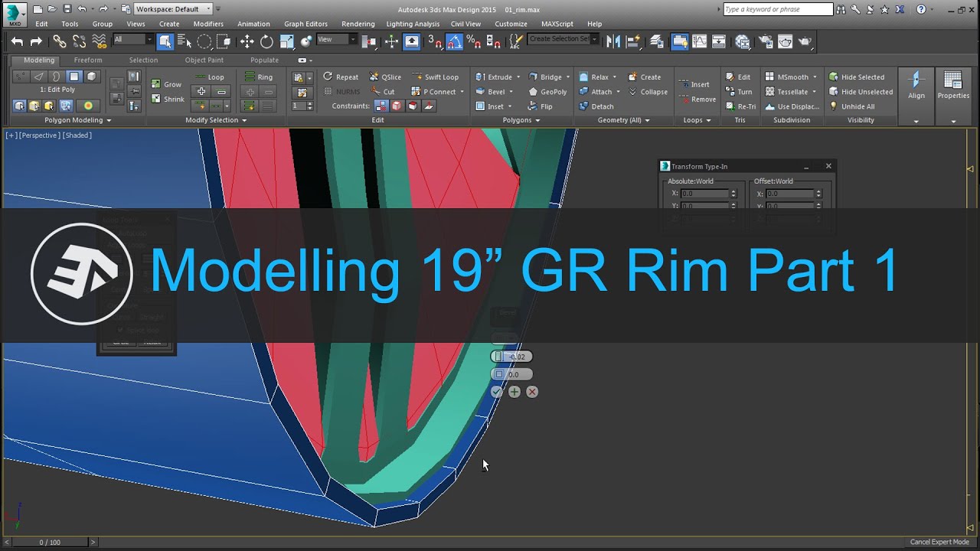Open the Workspace: Default dropdown

point(174,9)
